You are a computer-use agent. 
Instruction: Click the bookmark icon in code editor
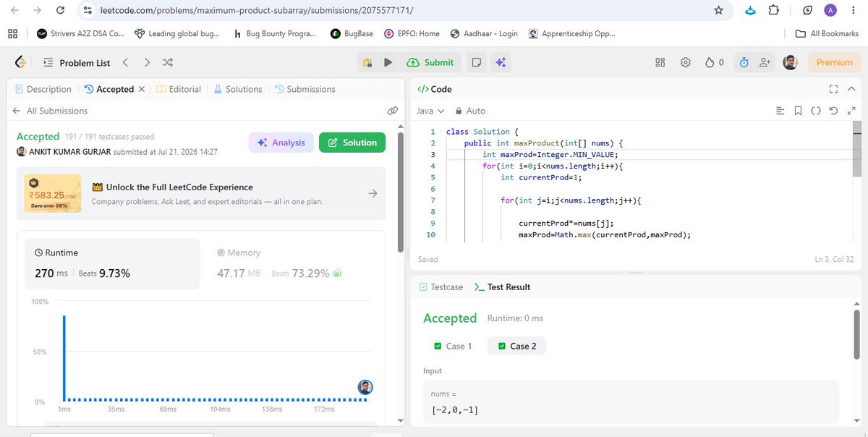[798, 111]
